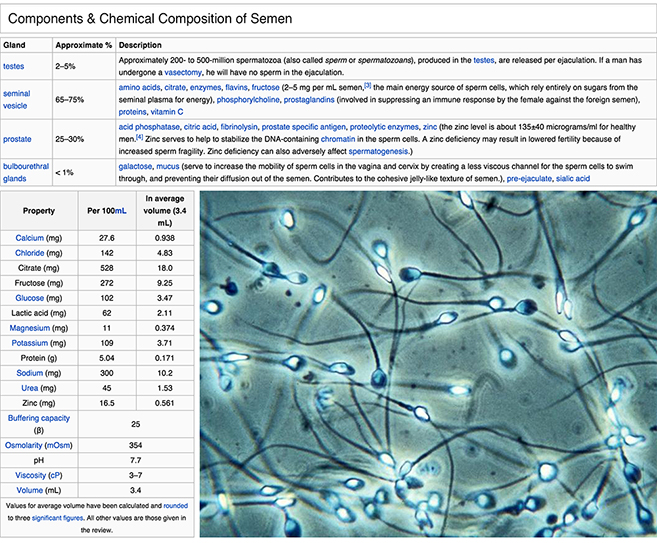Click the Potassium property link
Image resolution: width=657 pixels, height=543 pixels.
coord(29,343)
